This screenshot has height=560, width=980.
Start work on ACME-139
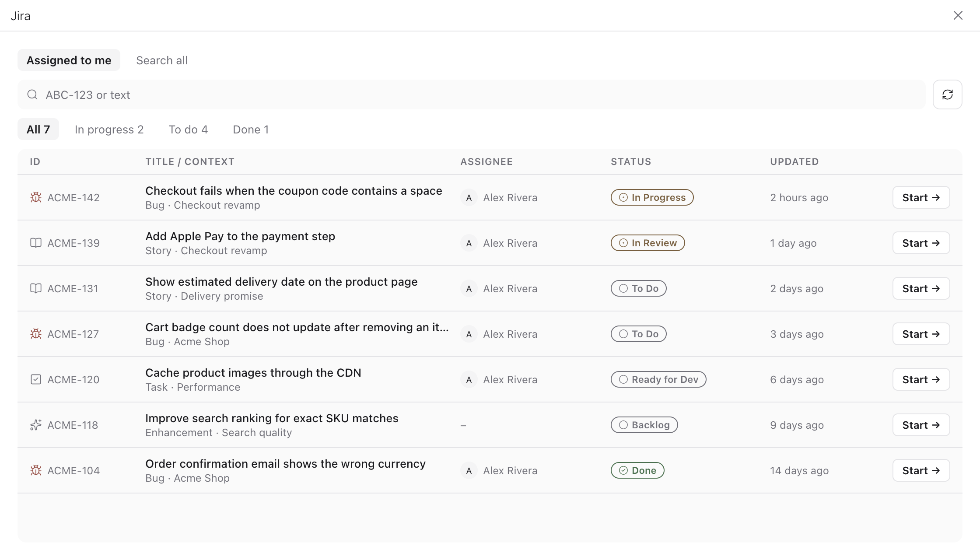921,243
